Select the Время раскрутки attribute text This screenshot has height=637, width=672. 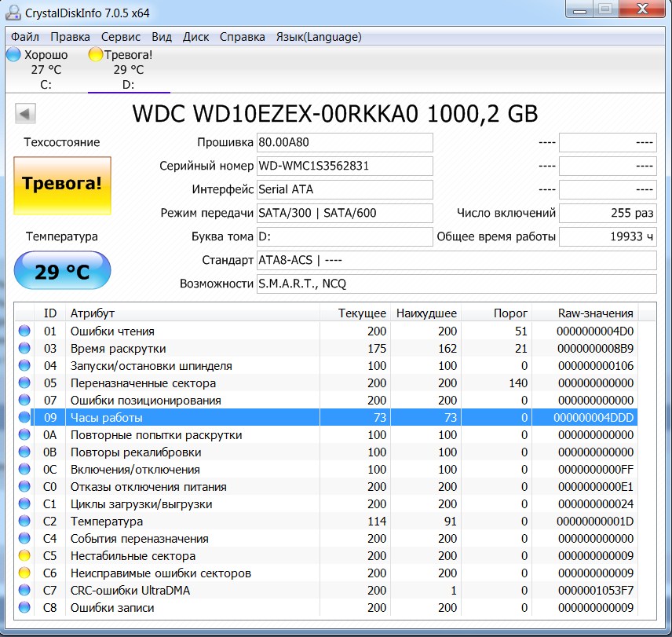(x=118, y=349)
